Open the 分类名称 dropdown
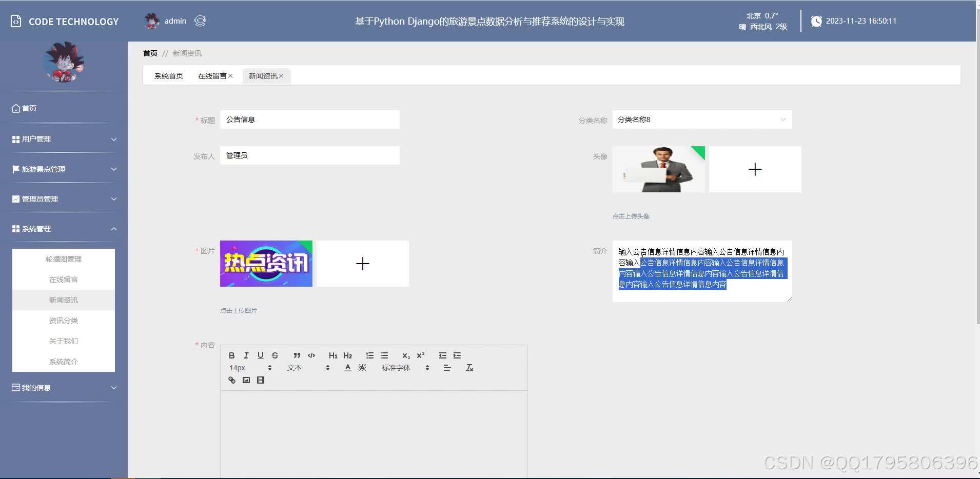The width and height of the screenshot is (980, 479). (x=701, y=119)
